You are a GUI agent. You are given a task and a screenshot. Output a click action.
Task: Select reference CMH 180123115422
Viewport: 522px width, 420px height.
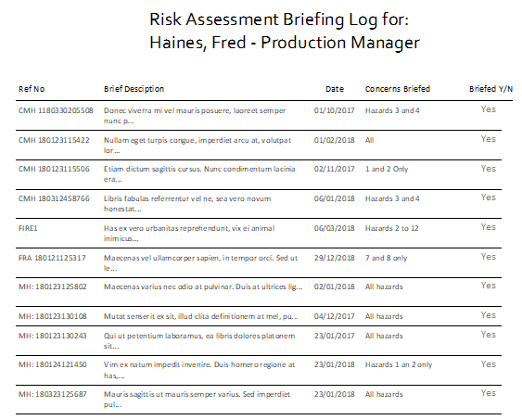[x=54, y=140]
